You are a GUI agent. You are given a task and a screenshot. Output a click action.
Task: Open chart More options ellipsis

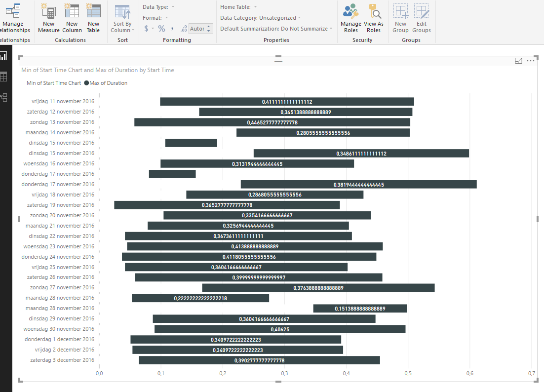[x=531, y=61]
